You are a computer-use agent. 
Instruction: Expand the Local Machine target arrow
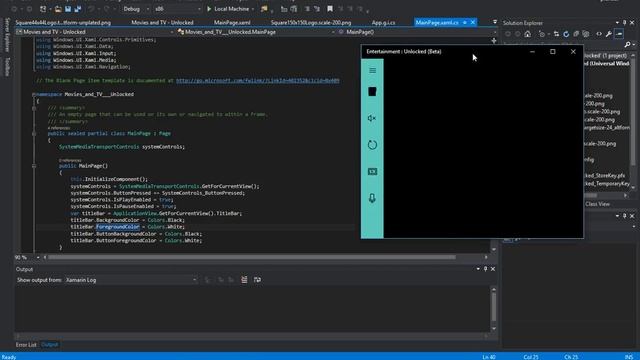pyautogui.click(x=253, y=9)
